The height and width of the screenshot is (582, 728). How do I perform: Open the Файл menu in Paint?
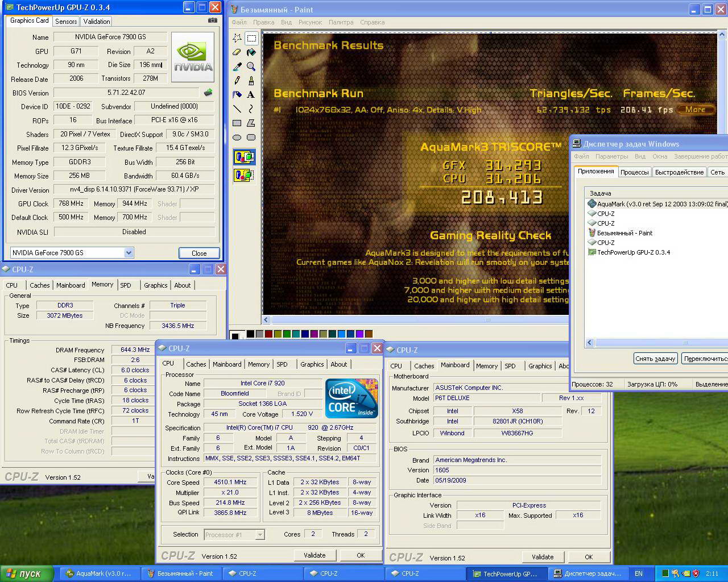pyautogui.click(x=239, y=22)
